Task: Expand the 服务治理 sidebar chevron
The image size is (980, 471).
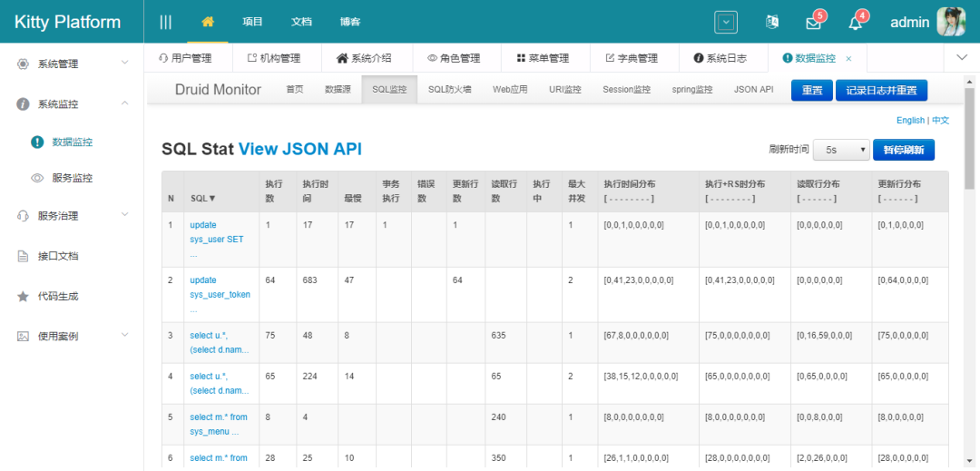Action: pyautogui.click(x=124, y=215)
